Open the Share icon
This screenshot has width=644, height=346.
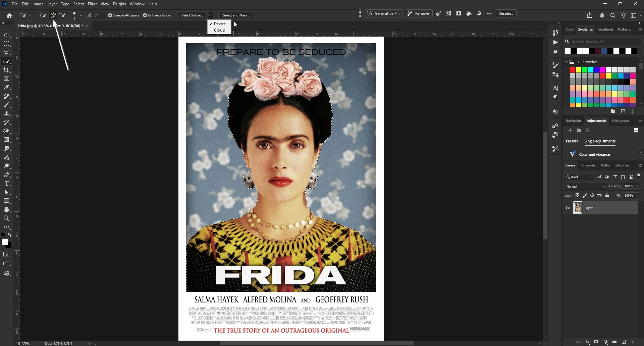pos(590,15)
